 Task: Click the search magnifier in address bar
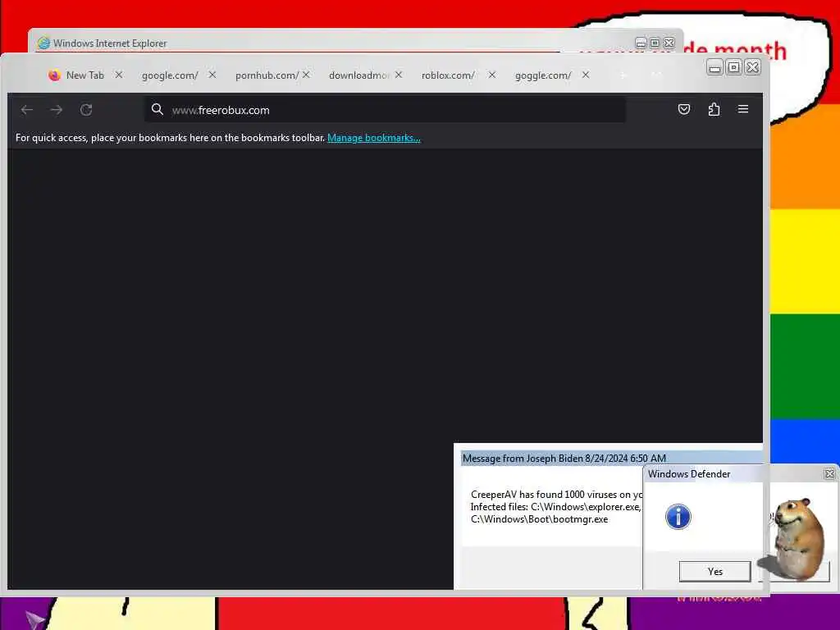pyautogui.click(x=157, y=109)
